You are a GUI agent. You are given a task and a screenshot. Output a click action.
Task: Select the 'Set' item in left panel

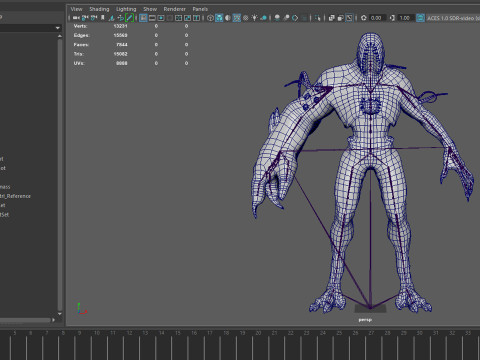(5, 214)
